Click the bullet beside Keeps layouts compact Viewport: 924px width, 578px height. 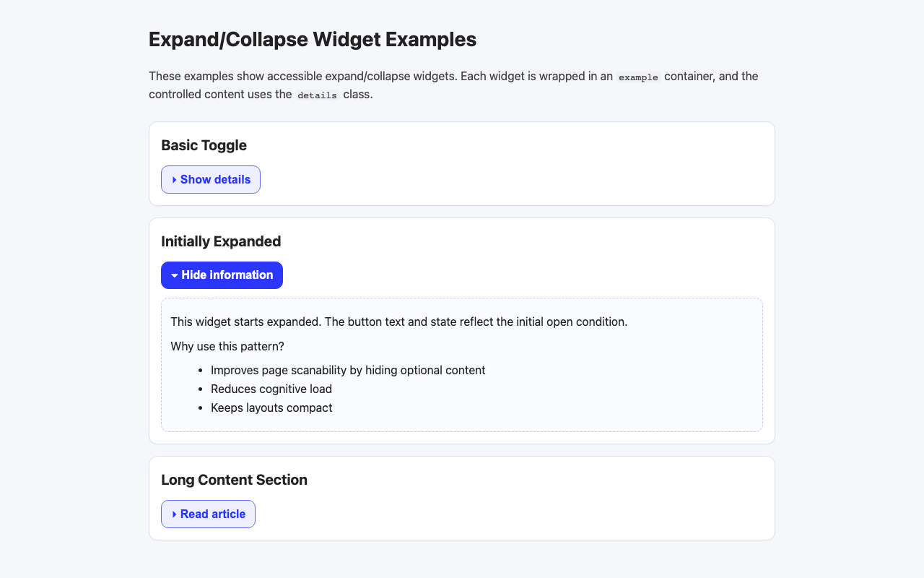tap(200, 408)
